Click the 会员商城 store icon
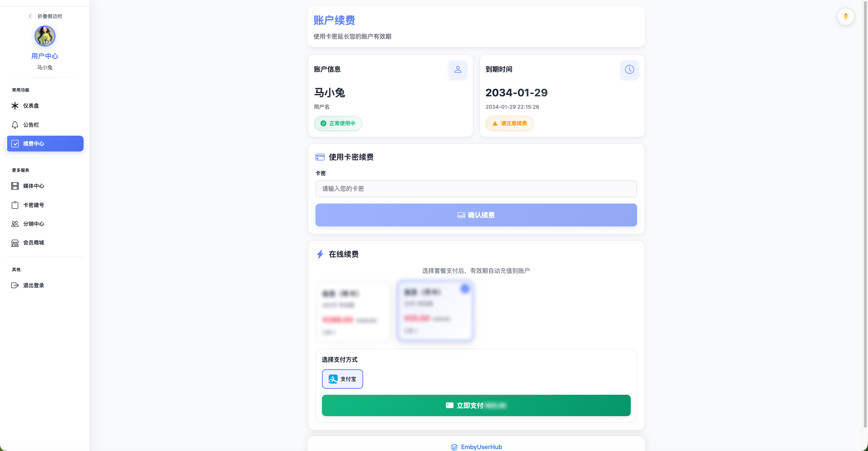Viewport: 868px width, 451px height. pos(15,243)
